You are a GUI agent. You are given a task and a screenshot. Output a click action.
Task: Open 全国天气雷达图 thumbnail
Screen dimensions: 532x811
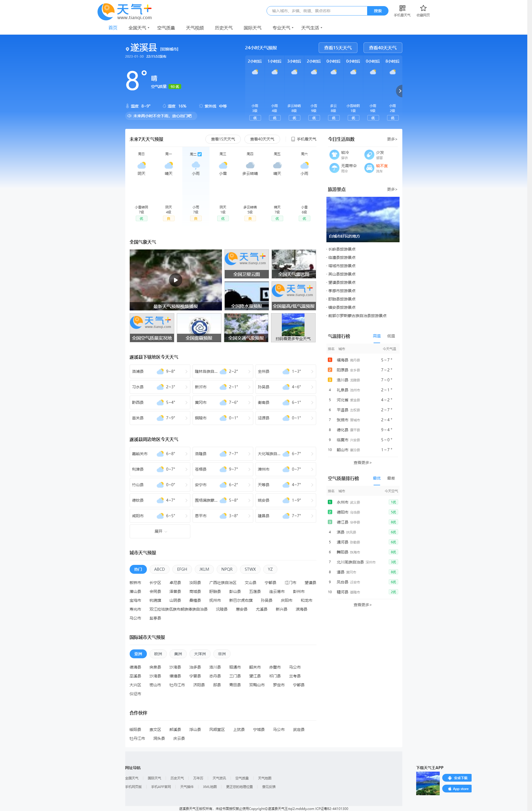click(x=294, y=264)
